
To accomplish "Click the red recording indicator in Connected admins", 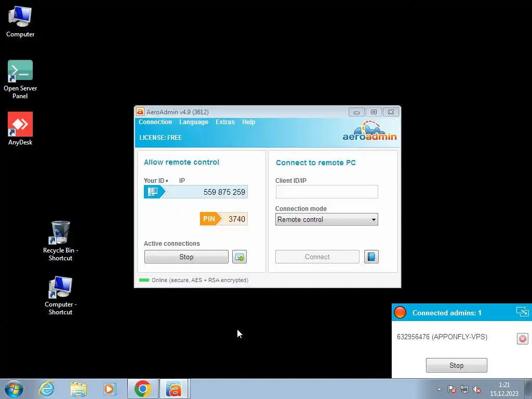I will tap(400, 312).
